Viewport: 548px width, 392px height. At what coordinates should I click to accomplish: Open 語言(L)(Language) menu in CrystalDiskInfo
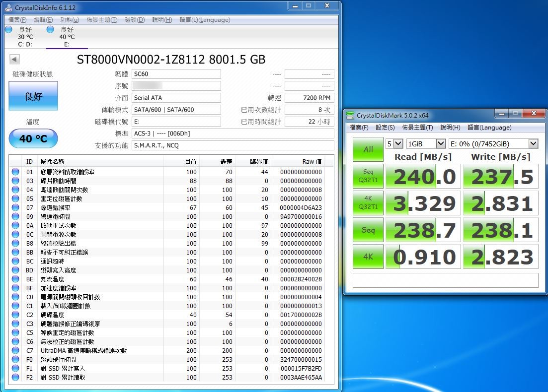pos(205,20)
